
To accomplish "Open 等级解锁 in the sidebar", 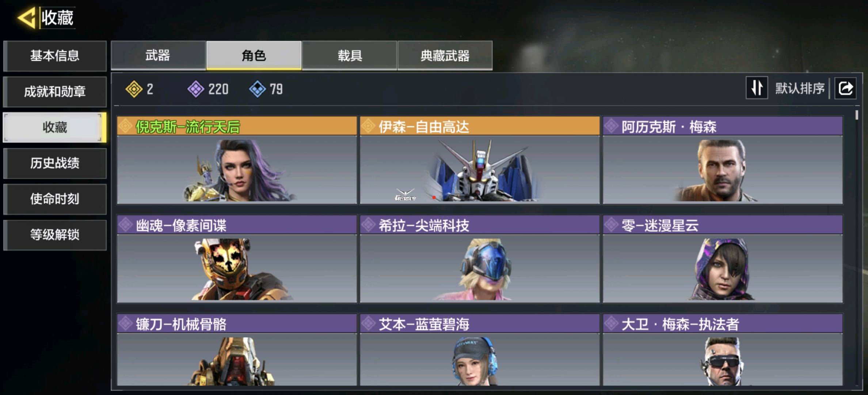I will 55,235.
